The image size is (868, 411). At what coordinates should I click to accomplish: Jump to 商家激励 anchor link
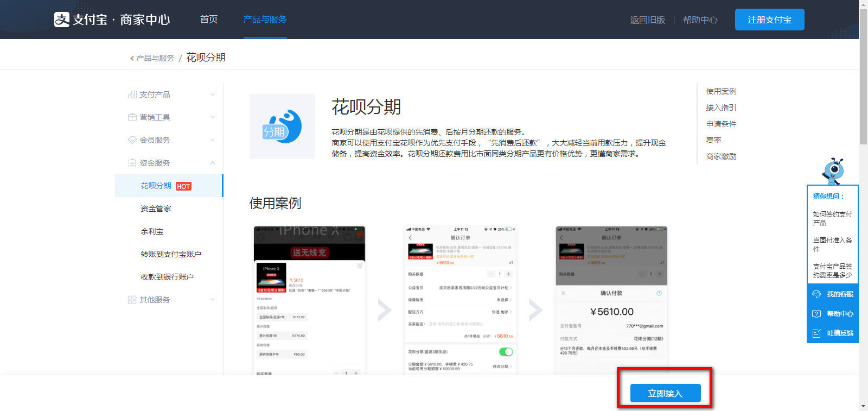click(x=722, y=156)
